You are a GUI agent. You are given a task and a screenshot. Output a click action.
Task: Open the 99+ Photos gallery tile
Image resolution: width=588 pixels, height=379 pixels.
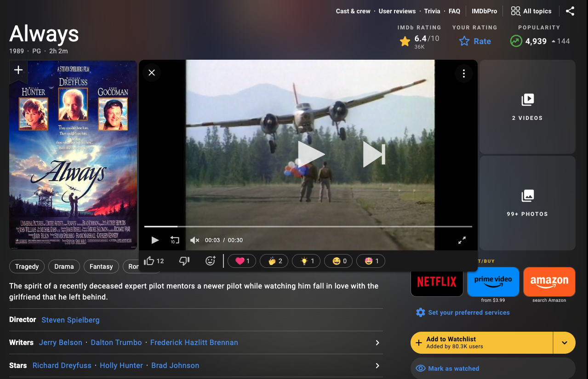point(527,203)
